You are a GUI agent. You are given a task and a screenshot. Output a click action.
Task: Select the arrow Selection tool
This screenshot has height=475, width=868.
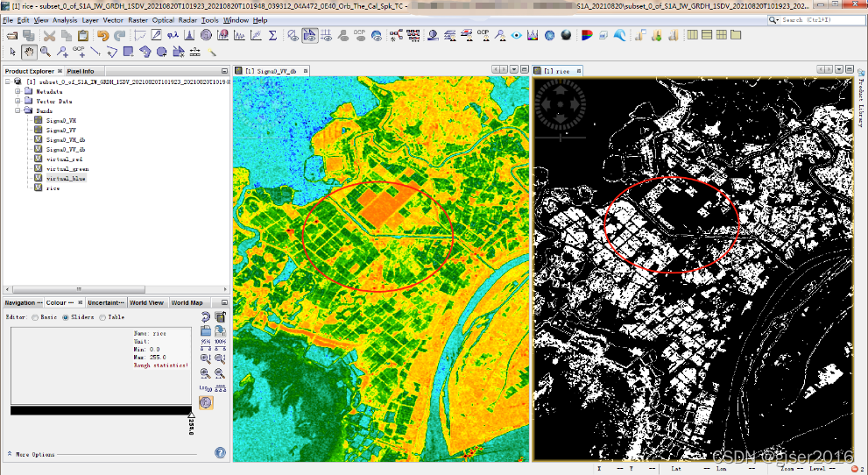[x=13, y=52]
